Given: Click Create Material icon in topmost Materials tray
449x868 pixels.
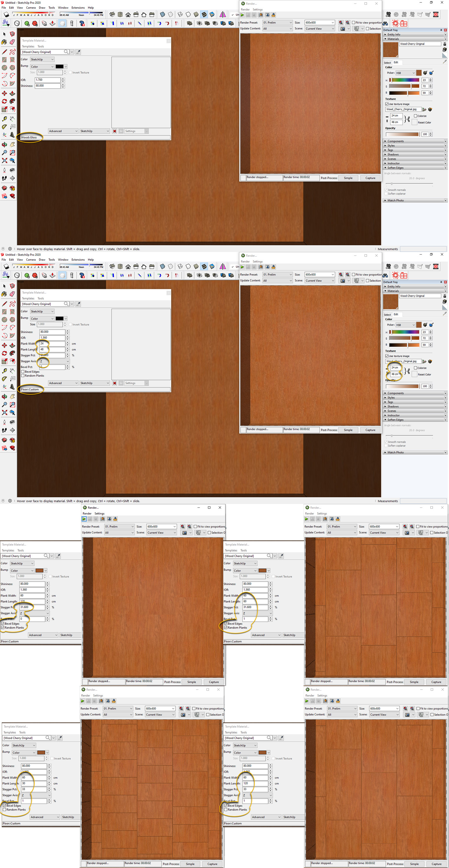Looking at the screenshot, I should pyautogui.click(x=445, y=50).
